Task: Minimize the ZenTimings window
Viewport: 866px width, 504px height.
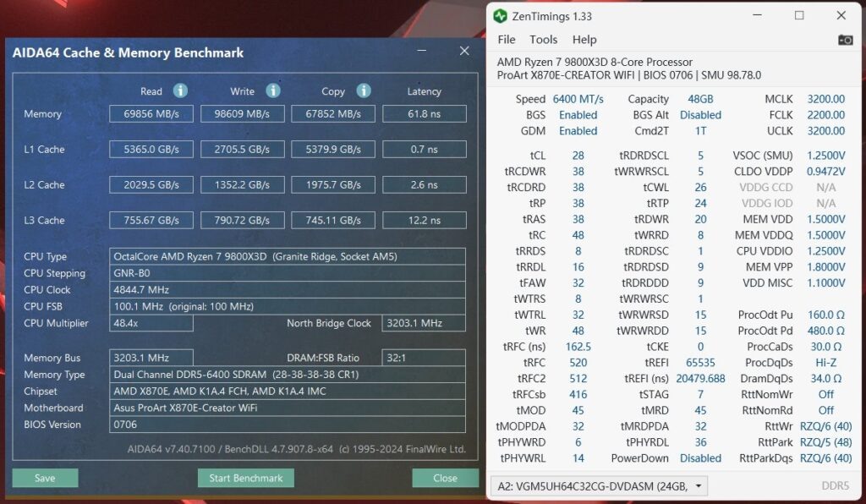Action: tap(757, 15)
